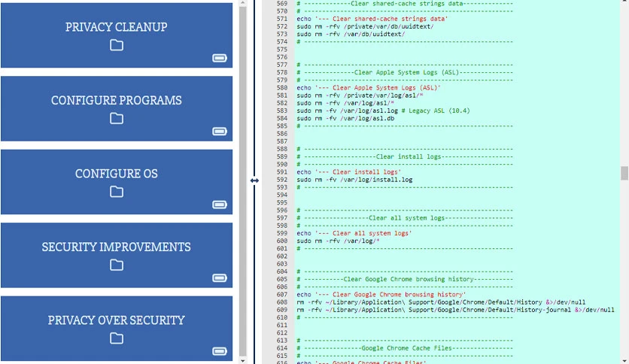Toggle the Configure Programs category switch
629x364 pixels.
220,132
